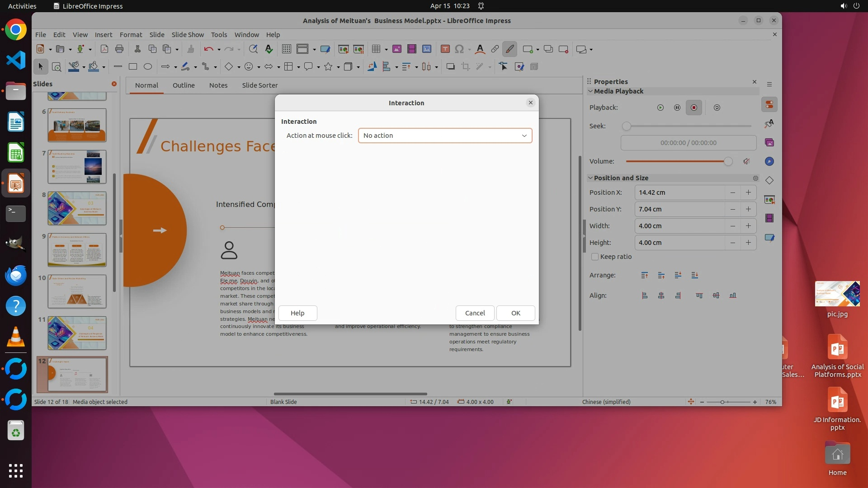Open the Gallery sidebar icon
This screenshot has width=868, height=488.
[x=769, y=143]
